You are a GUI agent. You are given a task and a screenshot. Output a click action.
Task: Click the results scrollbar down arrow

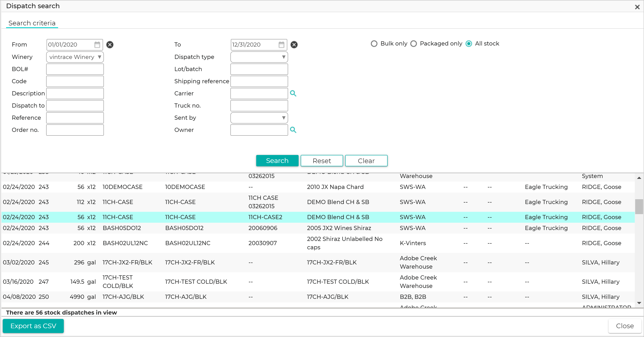[x=639, y=303]
